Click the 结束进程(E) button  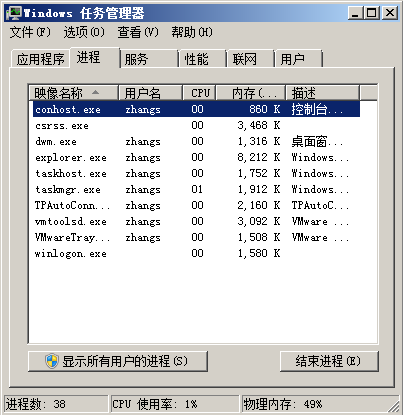[x=329, y=361]
